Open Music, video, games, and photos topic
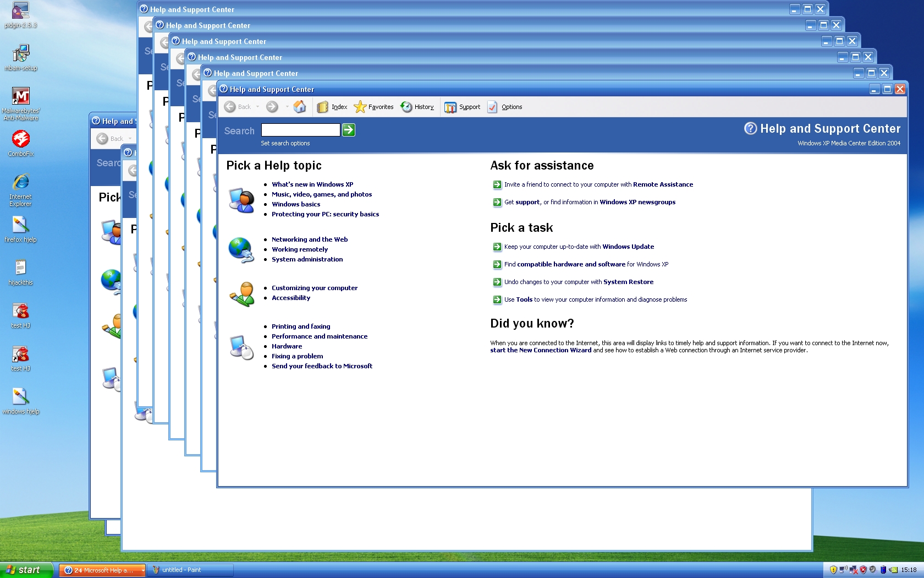The image size is (924, 578). click(322, 194)
